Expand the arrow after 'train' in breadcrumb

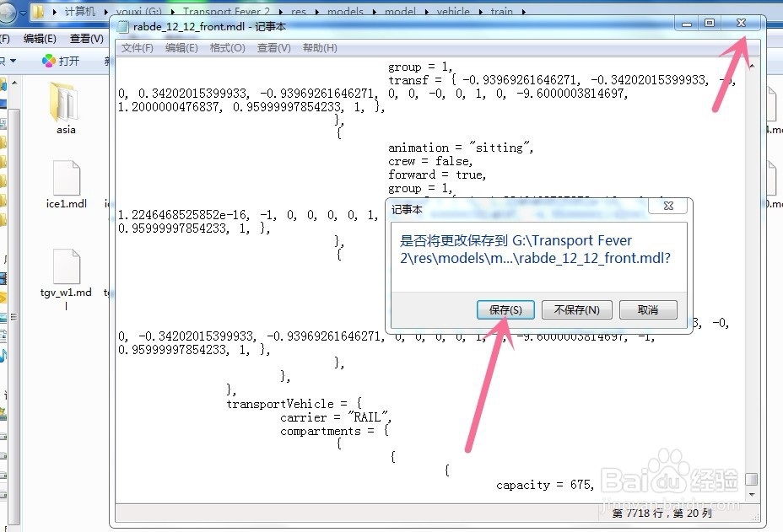(x=523, y=12)
